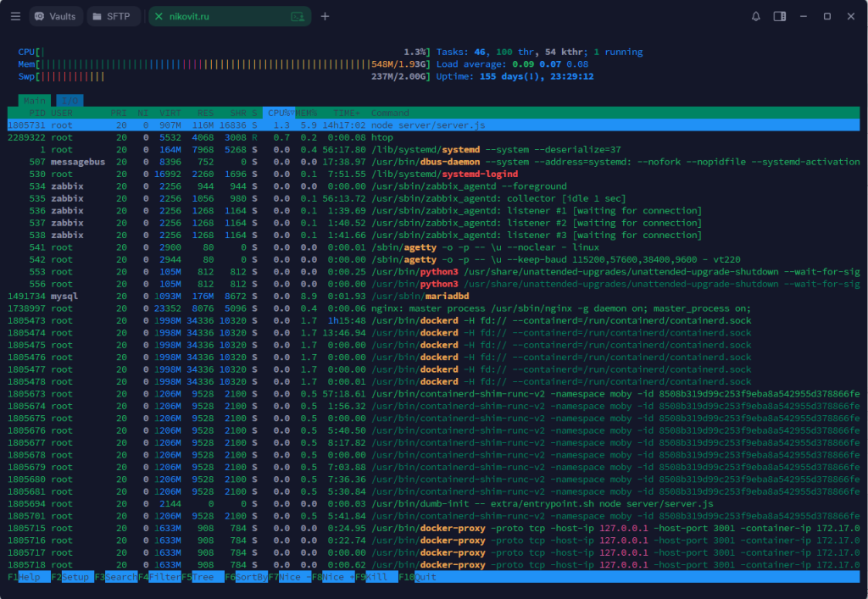Click F9 Kill in the function bar
Viewport: 868px width, 599px height.
tap(376, 577)
